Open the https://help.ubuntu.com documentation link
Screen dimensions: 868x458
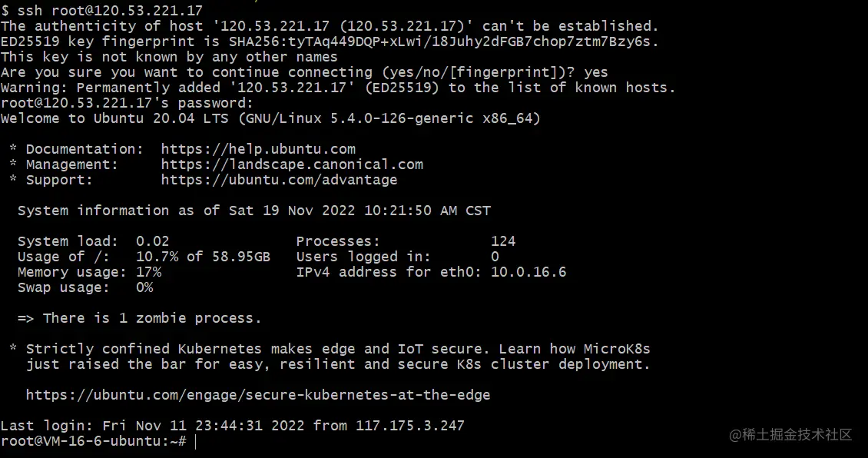[x=259, y=149]
